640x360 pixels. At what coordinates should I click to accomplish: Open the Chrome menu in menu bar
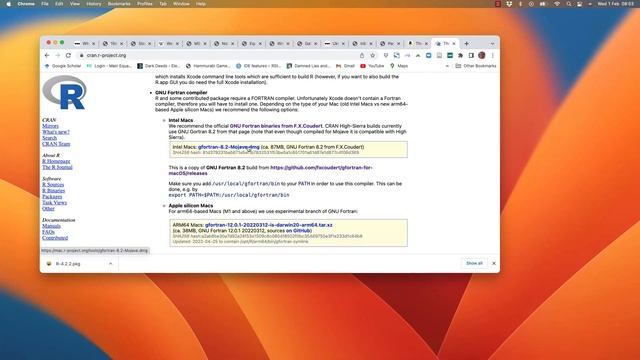point(26,4)
